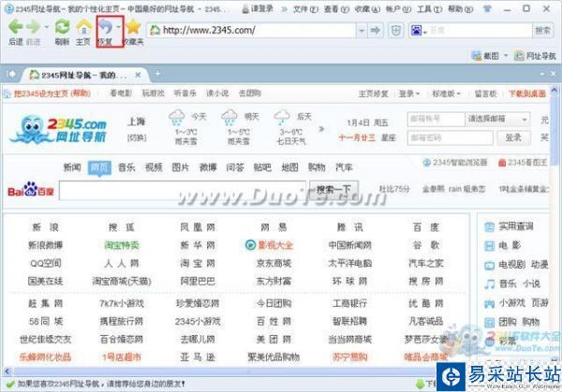Open the 京东商城 link
The image size is (562, 392).
[274, 264]
